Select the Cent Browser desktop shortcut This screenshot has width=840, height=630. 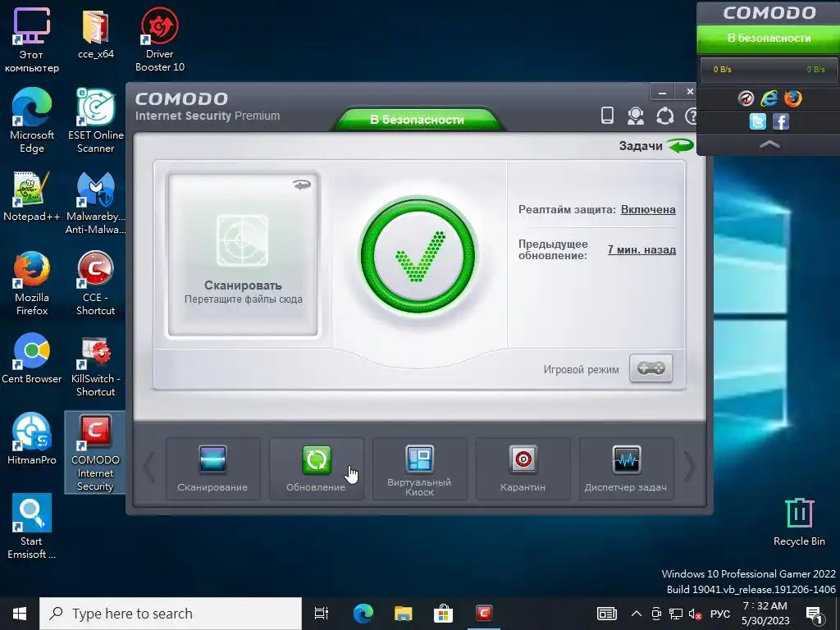32,358
